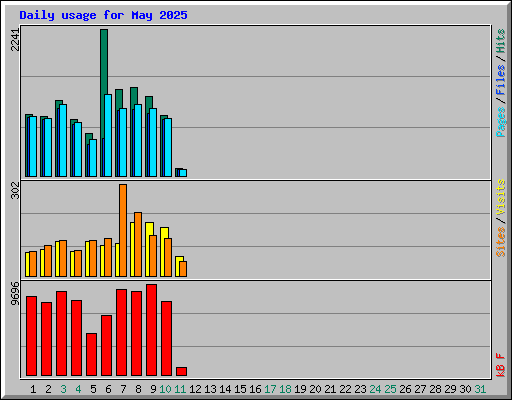The height and width of the screenshot is (400, 512).
Task: Click the y-axis maximum value 9696
Action: [x=15, y=294]
